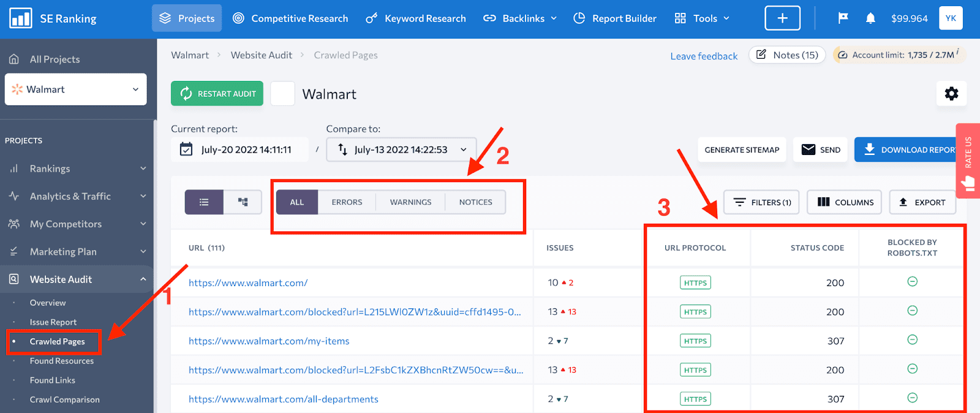Click the flag icon in the header
Screen dimensions: 980x413
(843, 18)
